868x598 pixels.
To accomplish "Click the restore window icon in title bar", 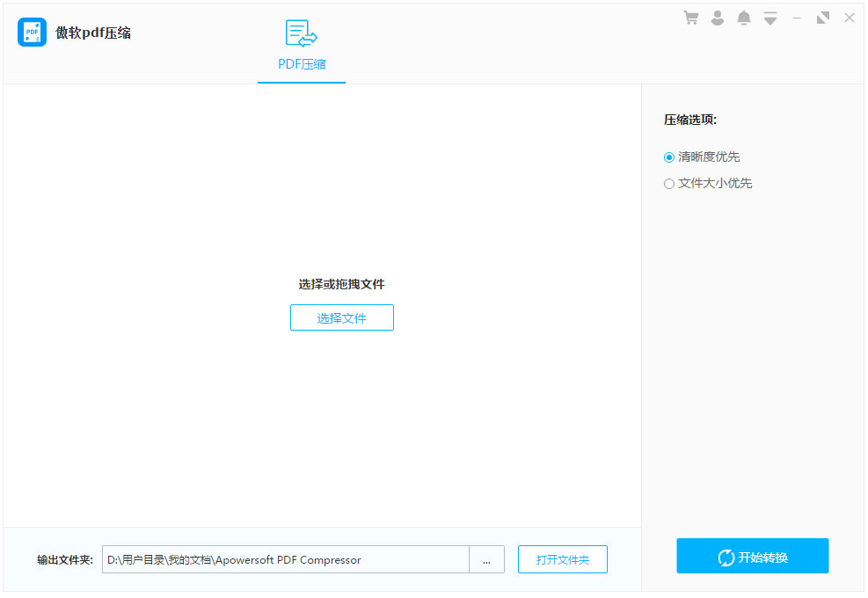I will click(823, 17).
